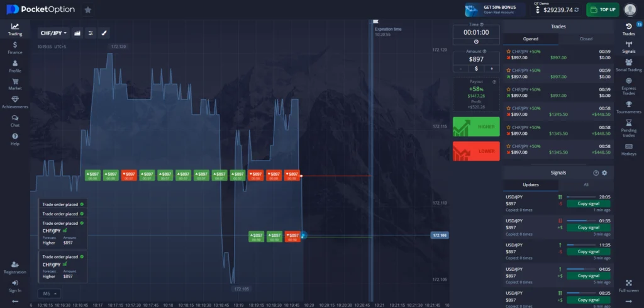Open the M6 timeframe selector
Screen dimensions: 644x308
point(50,294)
